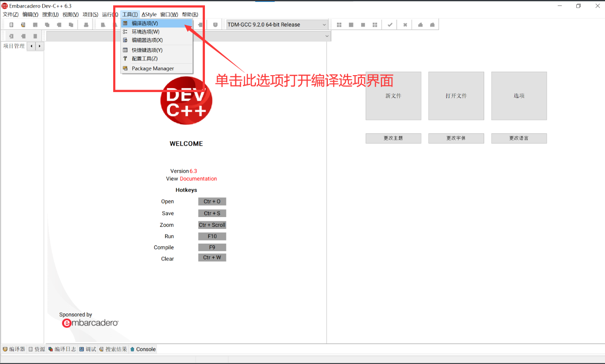
Task: Expand the empty combo box below the toolbar
Action: pyautogui.click(x=327, y=36)
